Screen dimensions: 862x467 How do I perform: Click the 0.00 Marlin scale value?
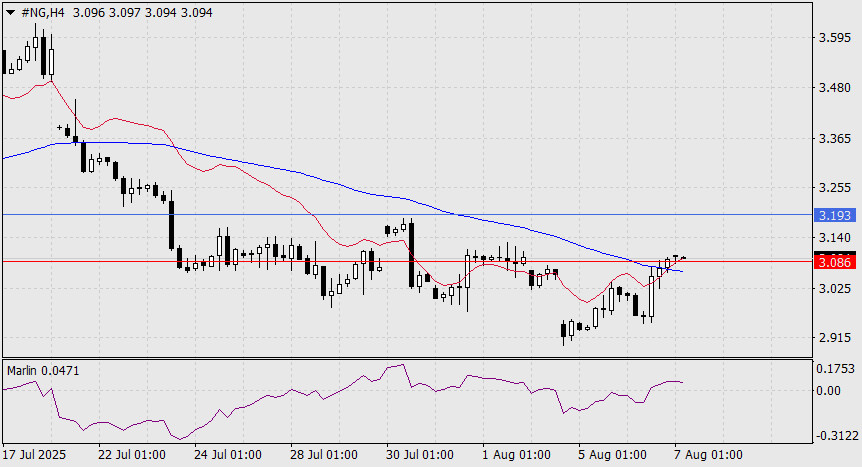click(x=828, y=391)
